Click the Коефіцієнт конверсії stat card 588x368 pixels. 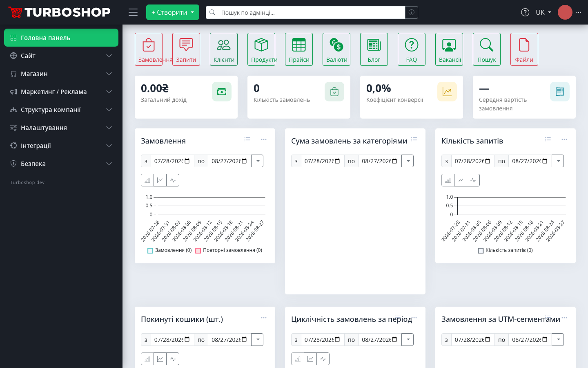tap(412, 97)
